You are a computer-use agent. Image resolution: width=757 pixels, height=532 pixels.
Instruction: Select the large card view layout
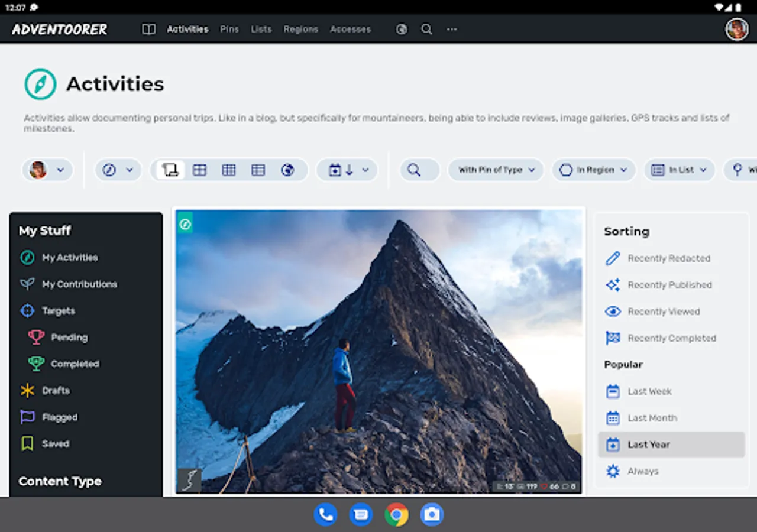(170, 170)
